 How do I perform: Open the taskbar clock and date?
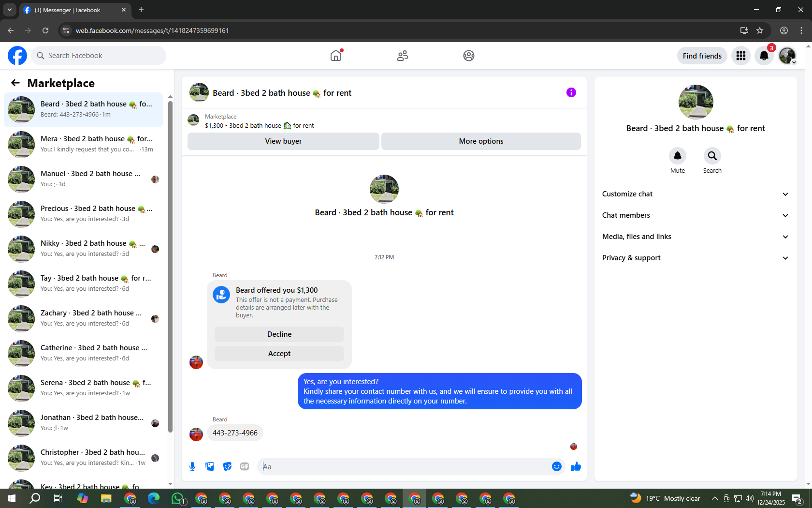click(771, 498)
